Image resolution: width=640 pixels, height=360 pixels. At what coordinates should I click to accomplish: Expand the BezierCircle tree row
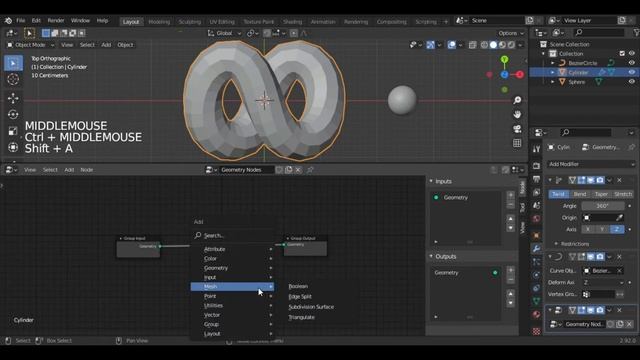point(553,63)
